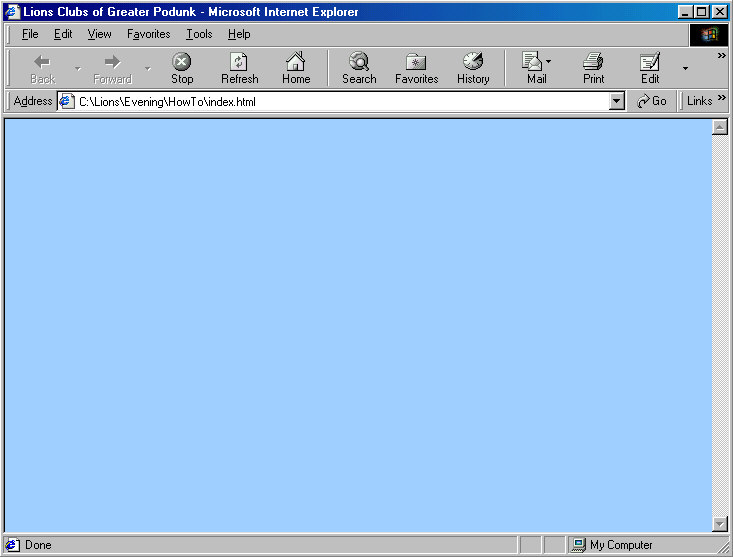Click the Internet Explorer icon in the title bar

point(13,12)
